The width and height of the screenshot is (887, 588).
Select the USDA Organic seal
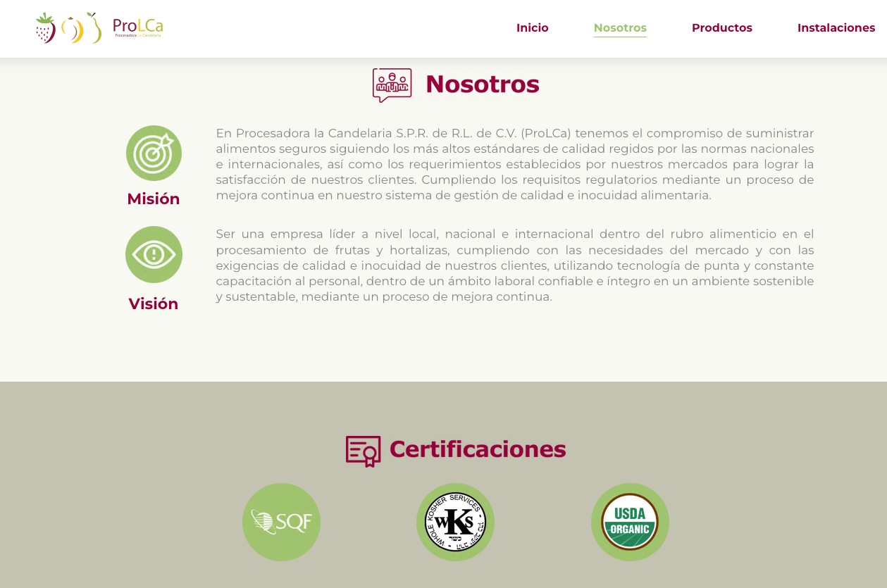(x=630, y=522)
